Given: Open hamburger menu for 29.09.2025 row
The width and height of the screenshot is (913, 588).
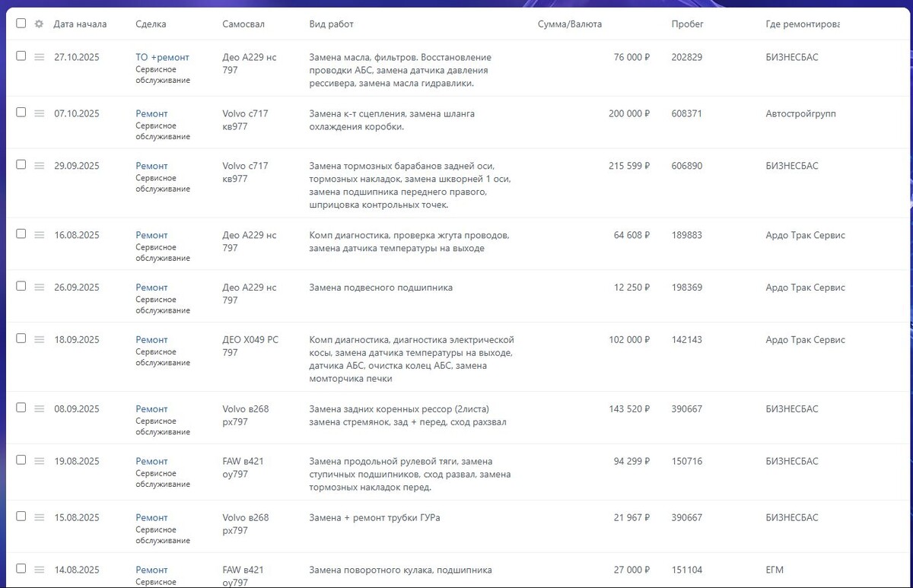Looking at the screenshot, I should pos(40,166).
